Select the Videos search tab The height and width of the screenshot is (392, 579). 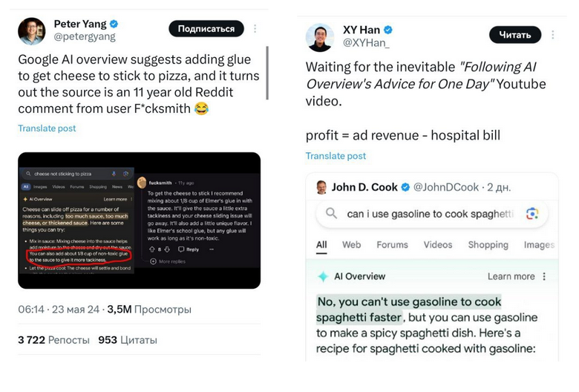click(x=438, y=244)
